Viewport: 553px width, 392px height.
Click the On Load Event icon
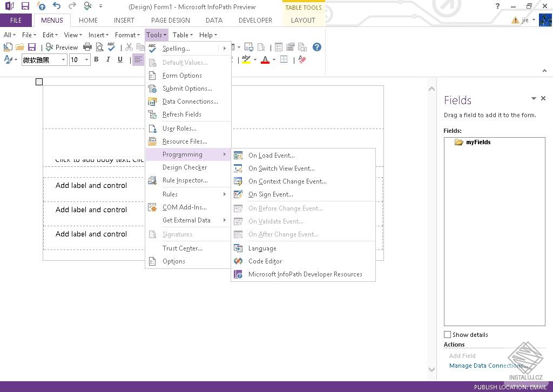[x=238, y=156]
